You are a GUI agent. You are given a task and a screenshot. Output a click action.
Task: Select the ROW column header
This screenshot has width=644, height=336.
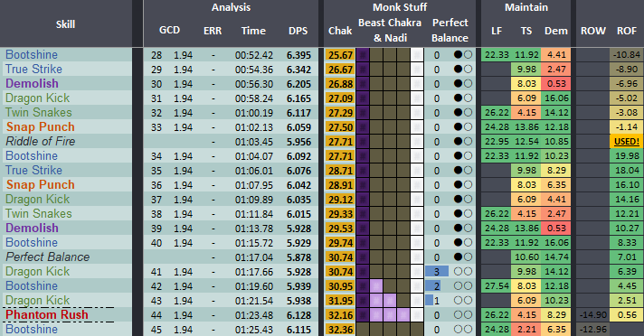click(x=592, y=31)
